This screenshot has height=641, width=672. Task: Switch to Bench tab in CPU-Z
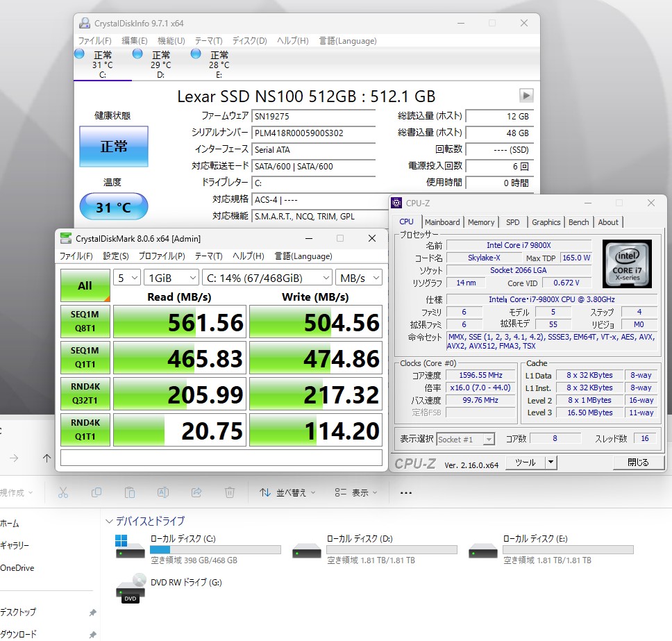[x=578, y=222]
